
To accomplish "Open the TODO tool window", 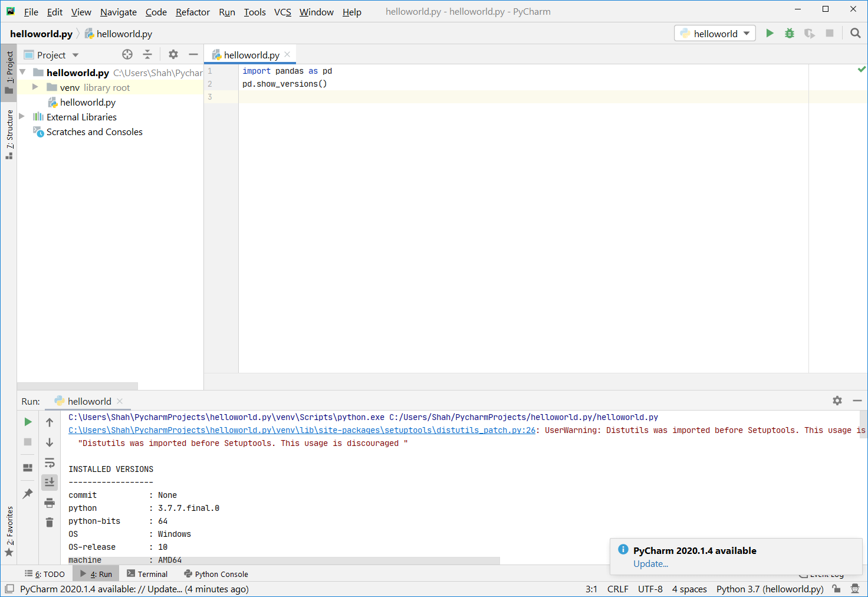I will tap(45, 573).
